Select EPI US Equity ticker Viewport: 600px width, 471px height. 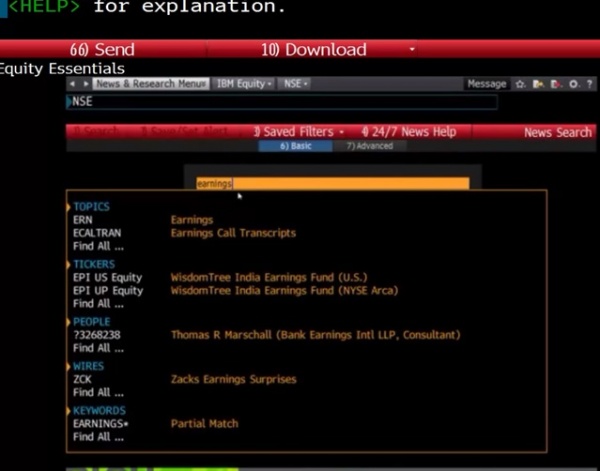(x=220, y=277)
